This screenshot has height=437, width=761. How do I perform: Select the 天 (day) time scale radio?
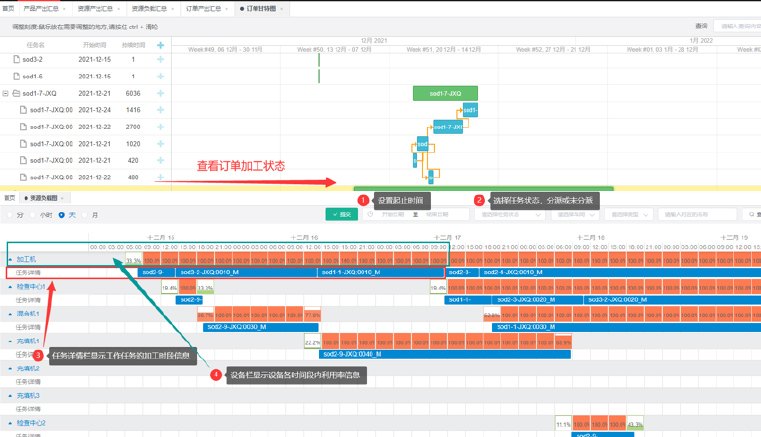[62, 215]
